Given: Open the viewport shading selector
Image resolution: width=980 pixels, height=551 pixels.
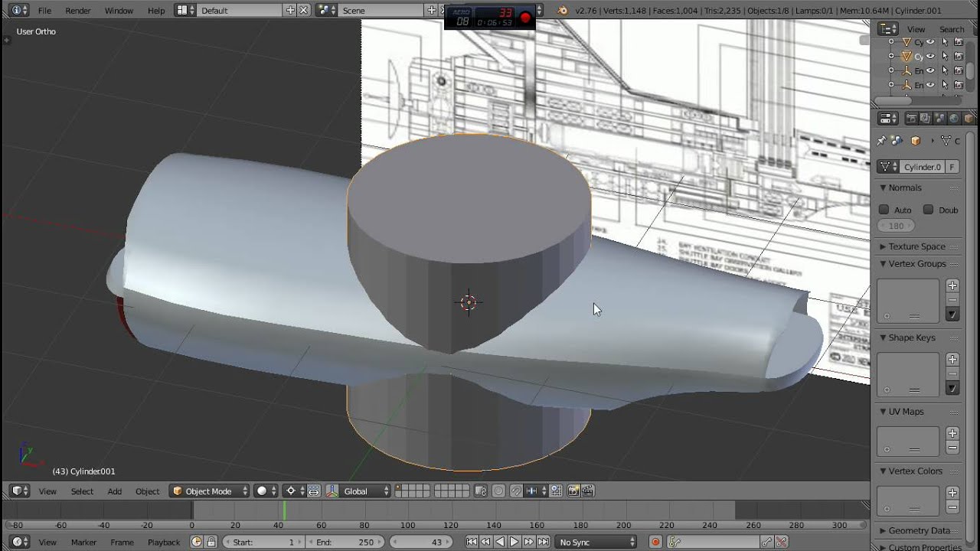Looking at the screenshot, I should 267,491.
